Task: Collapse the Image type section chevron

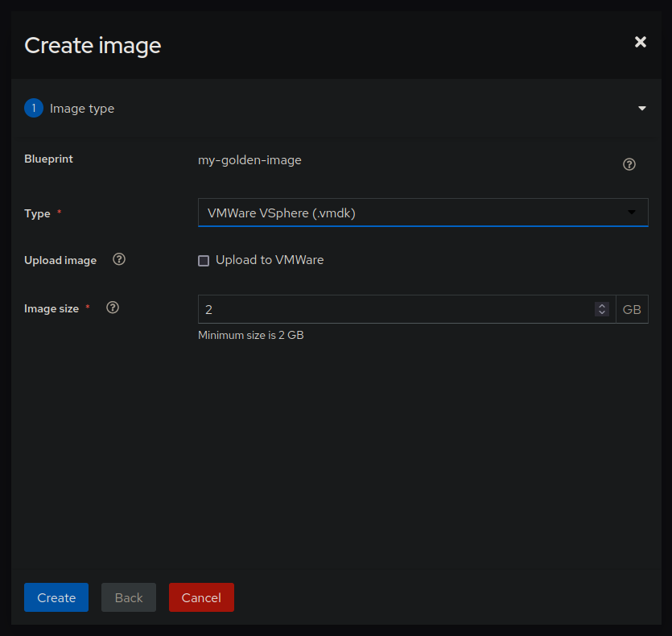Action: point(642,107)
